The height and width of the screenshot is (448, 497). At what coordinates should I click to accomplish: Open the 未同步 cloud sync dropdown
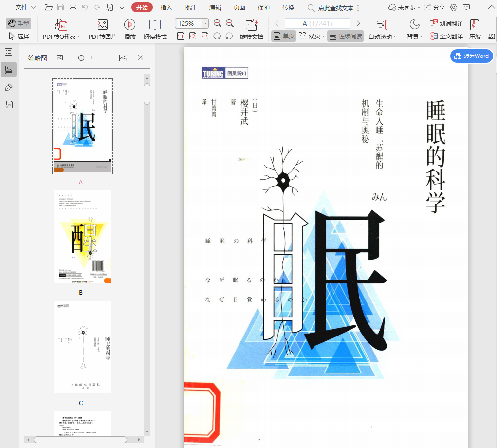point(404,8)
